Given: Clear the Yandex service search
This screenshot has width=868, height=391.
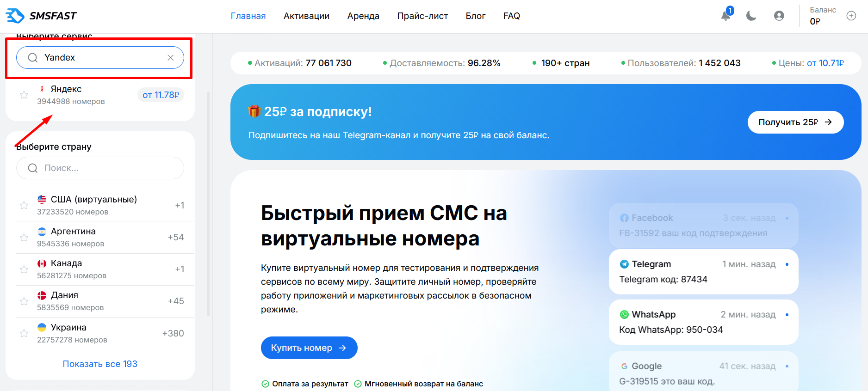Looking at the screenshot, I should click(171, 58).
